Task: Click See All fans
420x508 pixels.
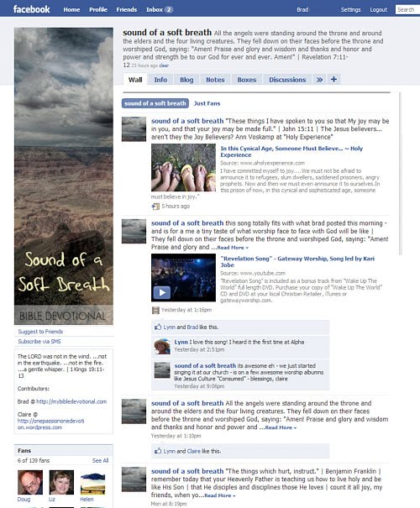Action: [x=100, y=460]
